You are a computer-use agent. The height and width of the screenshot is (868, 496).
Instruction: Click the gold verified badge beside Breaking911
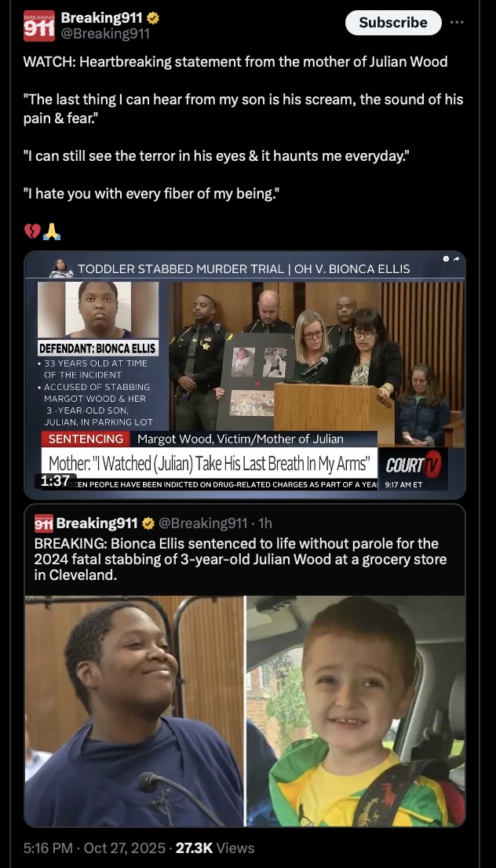[x=153, y=18]
